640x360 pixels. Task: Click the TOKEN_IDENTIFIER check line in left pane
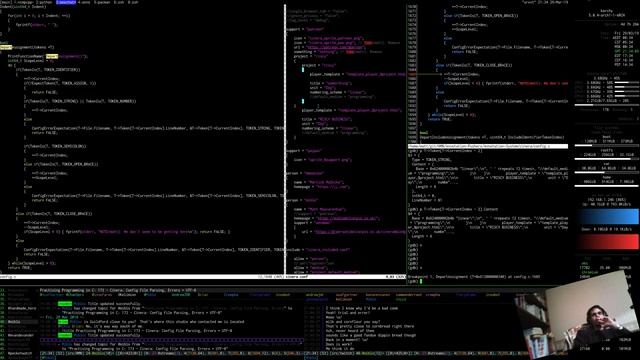click(x=48, y=70)
